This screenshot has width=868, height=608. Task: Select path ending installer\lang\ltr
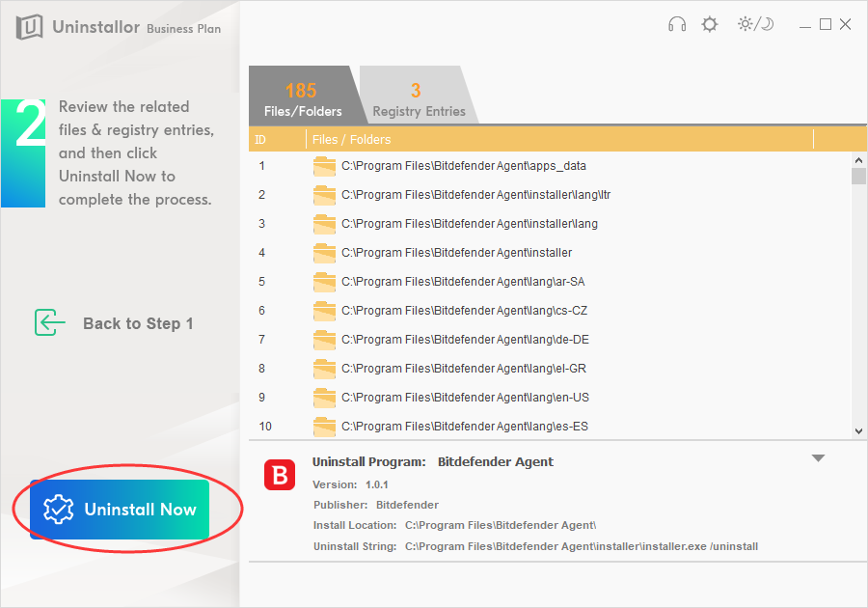click(476, 195)
